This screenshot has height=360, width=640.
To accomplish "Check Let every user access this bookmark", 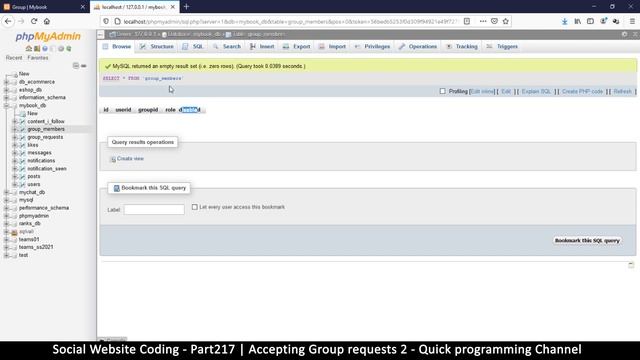I will coord(195,207).
